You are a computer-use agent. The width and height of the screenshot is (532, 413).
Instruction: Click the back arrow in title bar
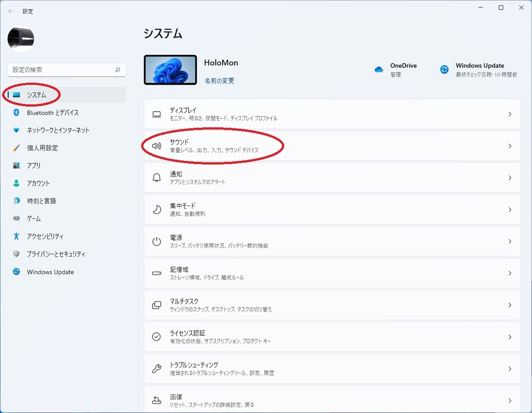pos(11,11)
